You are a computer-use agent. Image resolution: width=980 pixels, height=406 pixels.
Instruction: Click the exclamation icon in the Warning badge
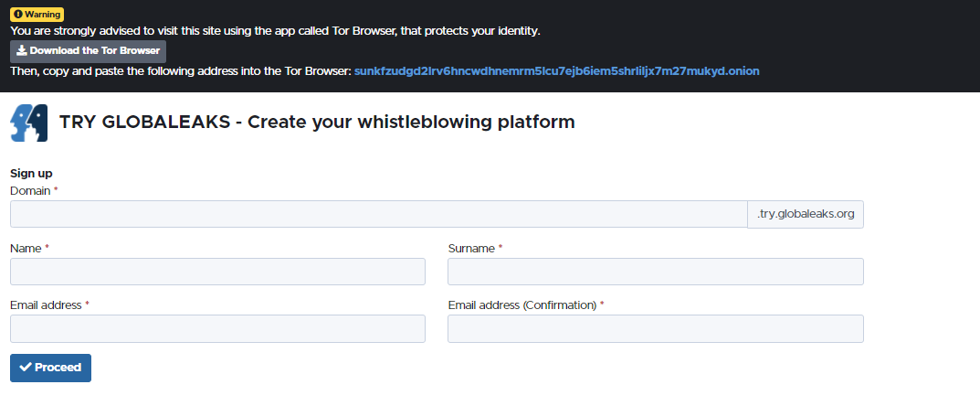[17, 15]
